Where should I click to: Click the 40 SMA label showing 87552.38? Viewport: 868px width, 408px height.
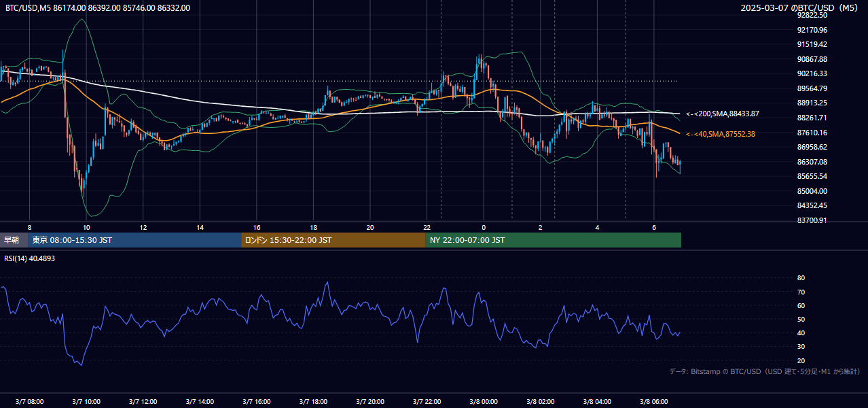(720, 135)
